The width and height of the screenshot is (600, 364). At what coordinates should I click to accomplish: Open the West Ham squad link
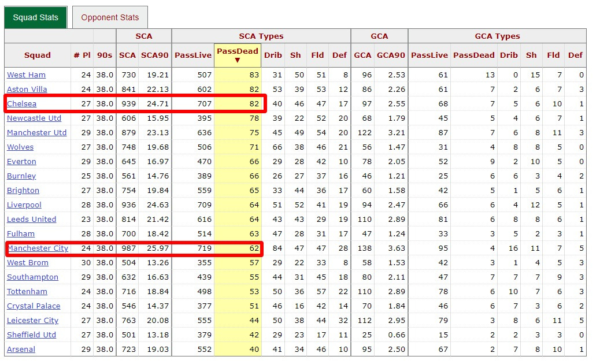coord(26,75)
